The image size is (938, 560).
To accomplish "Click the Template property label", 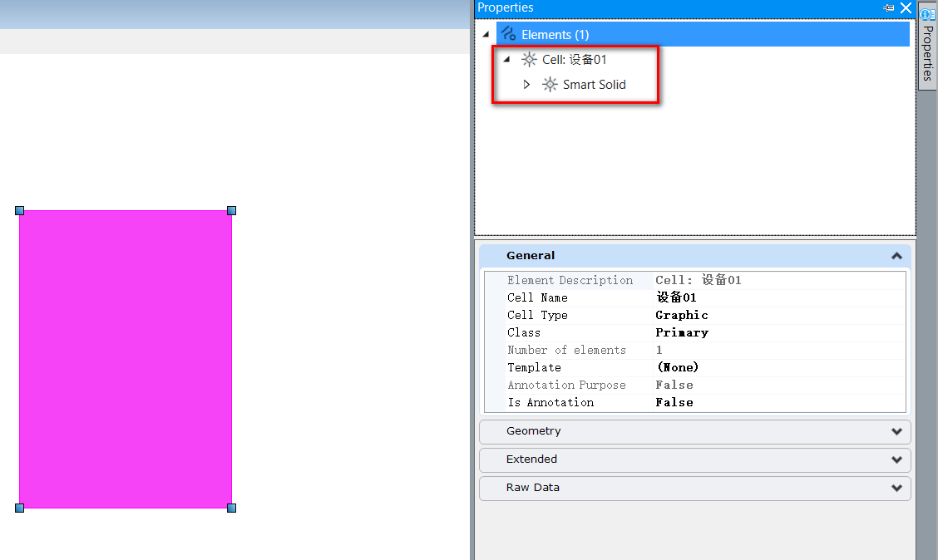I will 534,367.
